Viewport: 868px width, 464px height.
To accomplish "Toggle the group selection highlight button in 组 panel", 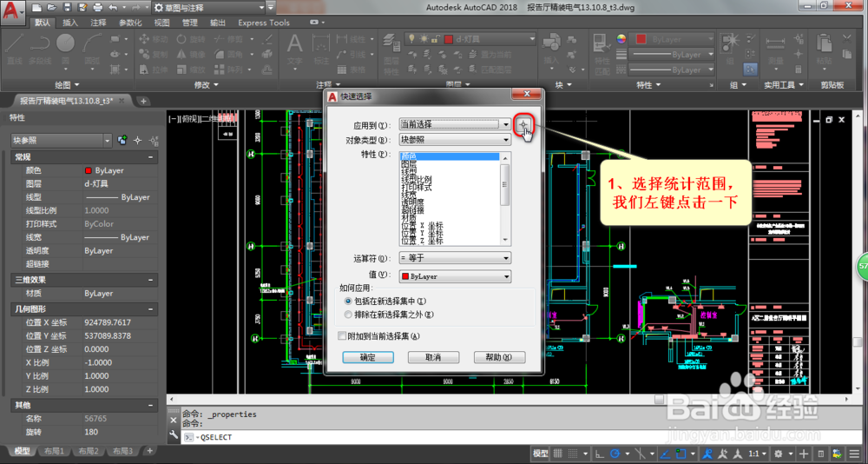I will [x=751, y=70].
